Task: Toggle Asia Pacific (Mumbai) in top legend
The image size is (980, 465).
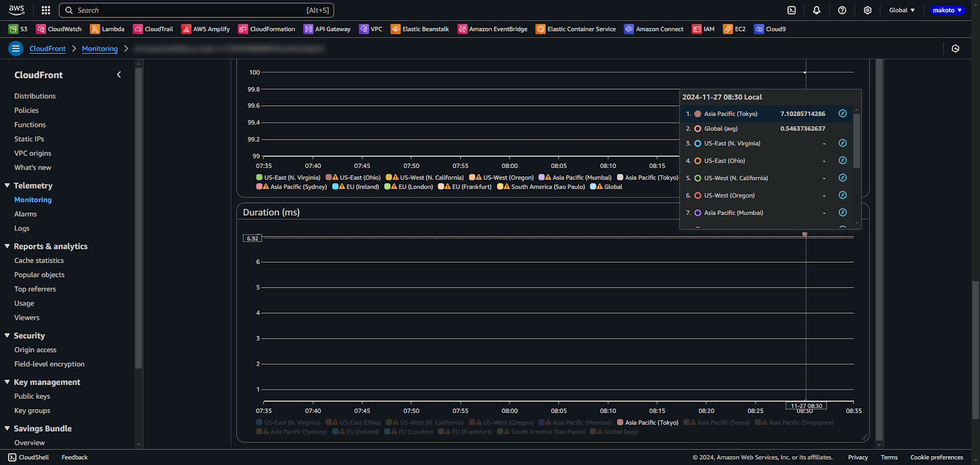Action: click(x=575, y=177)
